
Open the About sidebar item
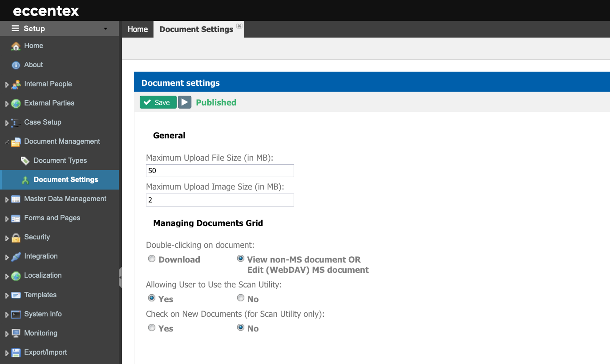click(x=33, y=65)
